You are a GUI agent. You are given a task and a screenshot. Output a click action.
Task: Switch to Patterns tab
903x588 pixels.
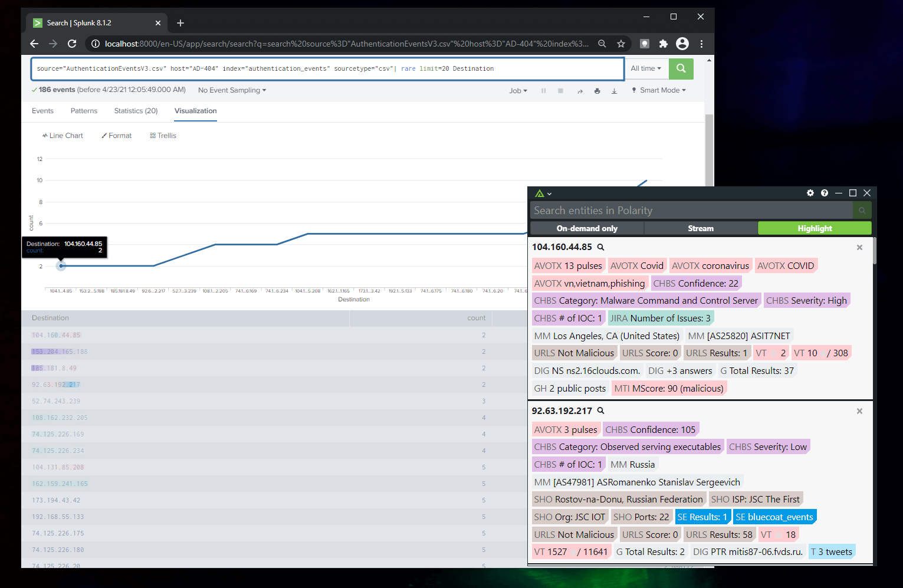(84, 111)
